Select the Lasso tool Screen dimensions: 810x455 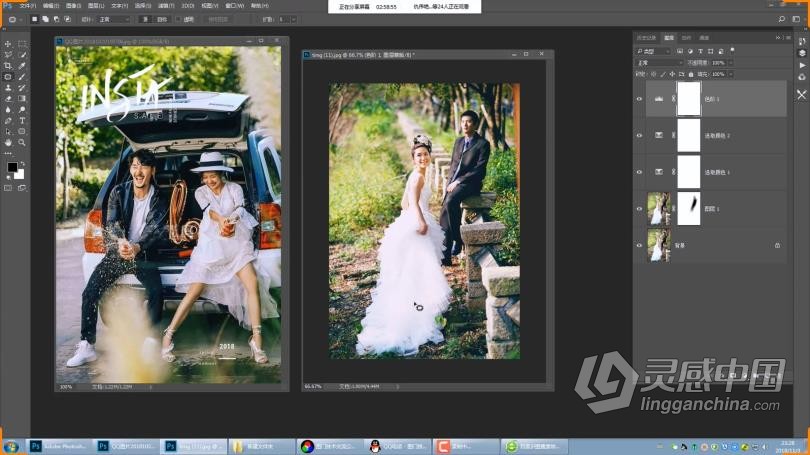(x=8, y=55)
